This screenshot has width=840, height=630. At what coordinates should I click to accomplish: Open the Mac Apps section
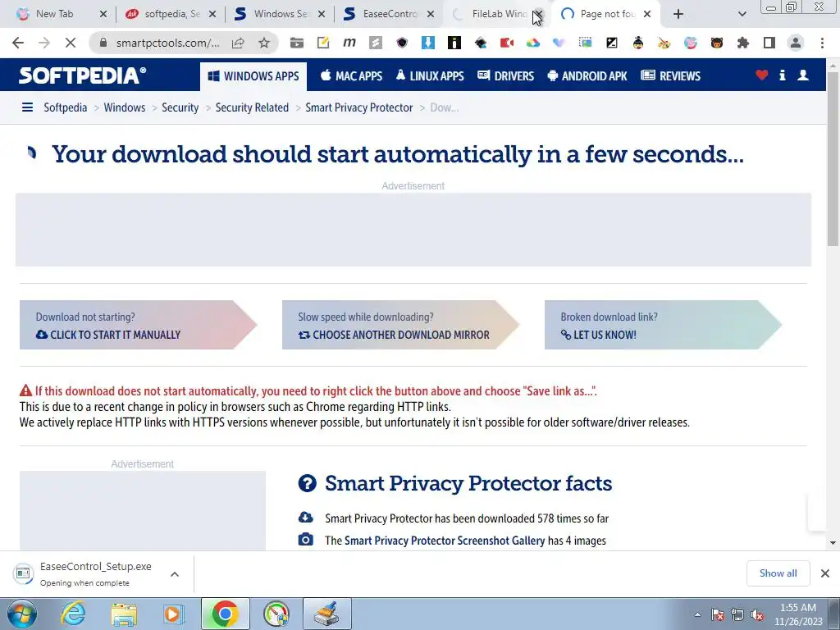coord(351,76)
